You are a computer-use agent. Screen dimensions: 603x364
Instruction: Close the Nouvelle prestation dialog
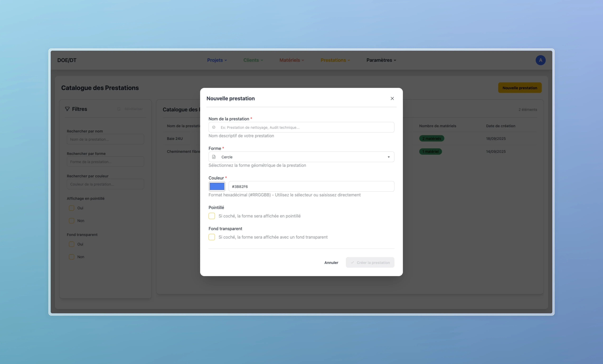(392, 98)
